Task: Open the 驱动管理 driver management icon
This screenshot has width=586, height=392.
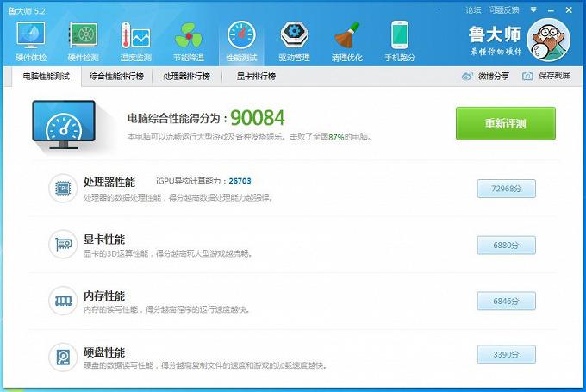Action: coord(294,41)
